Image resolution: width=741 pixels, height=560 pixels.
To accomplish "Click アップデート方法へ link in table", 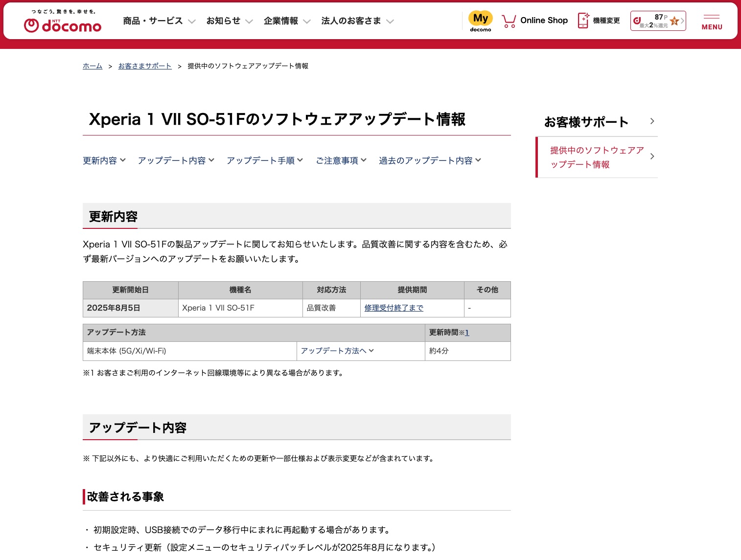I will click(x=337, y=351).
